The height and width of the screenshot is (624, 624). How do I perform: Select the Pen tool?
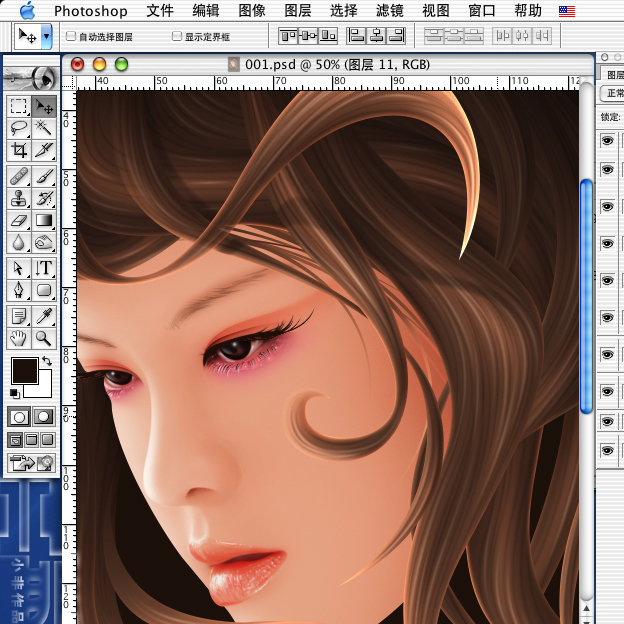coord(18,290)
